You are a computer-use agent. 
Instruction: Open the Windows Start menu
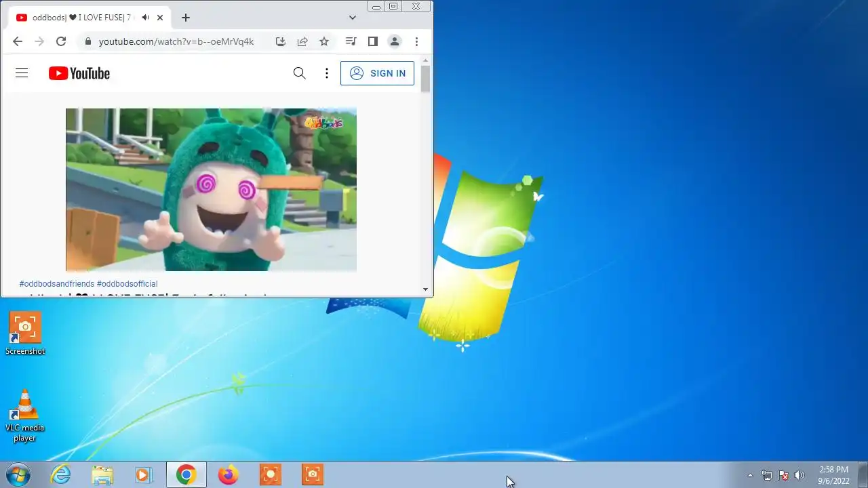pos(18,474)
